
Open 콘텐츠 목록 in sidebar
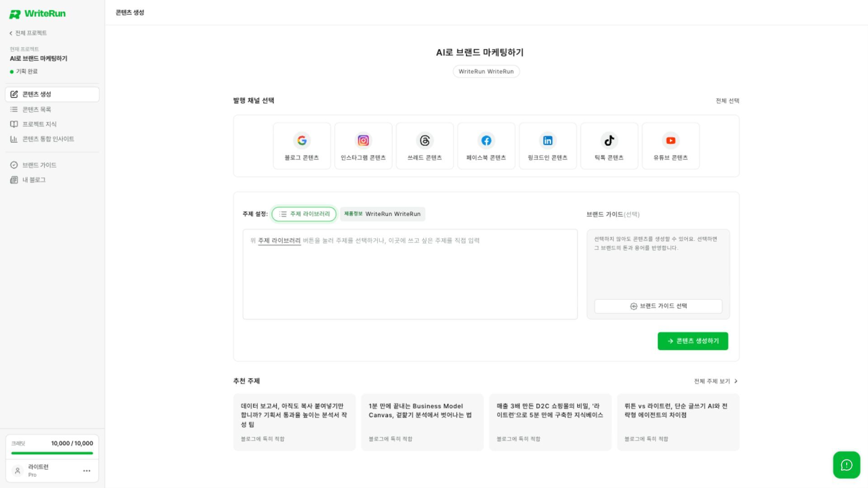(x=52, y=109)
